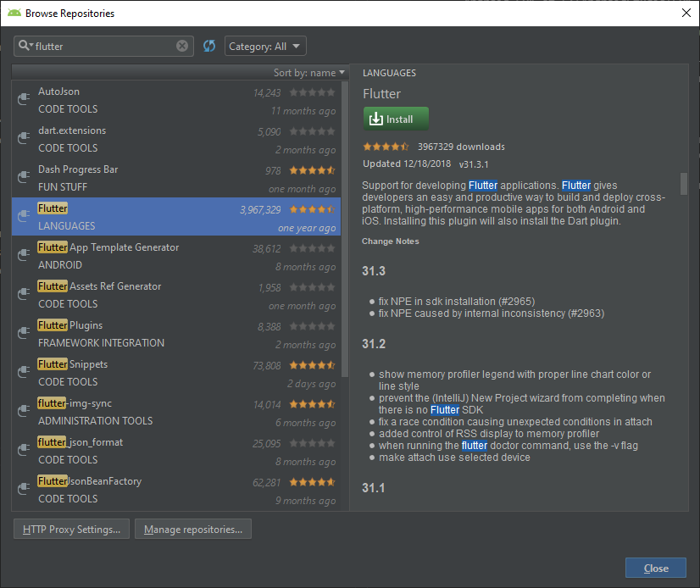
Task: Click the Close button at the bottom
Action: (655, 568)
